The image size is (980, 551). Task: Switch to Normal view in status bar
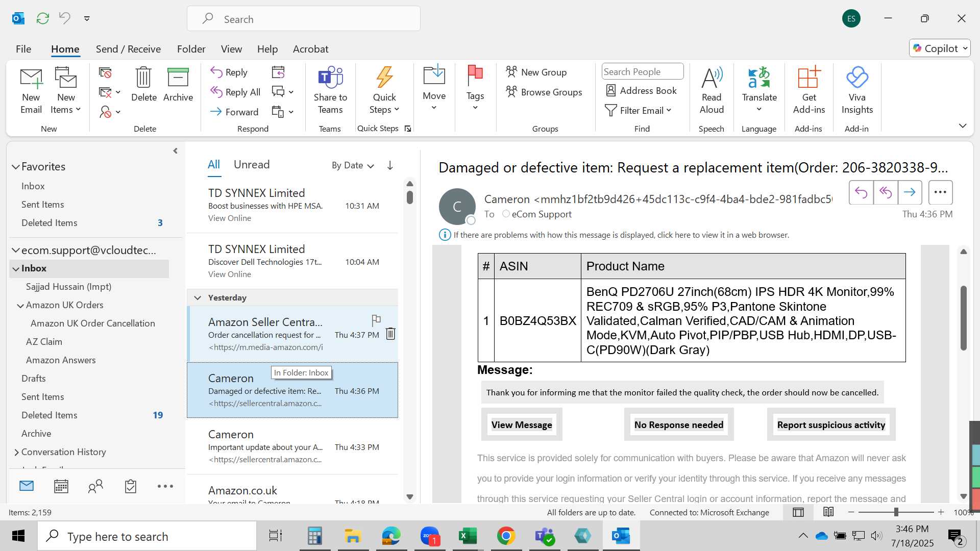pyautogui.click(x=798, y=512)
